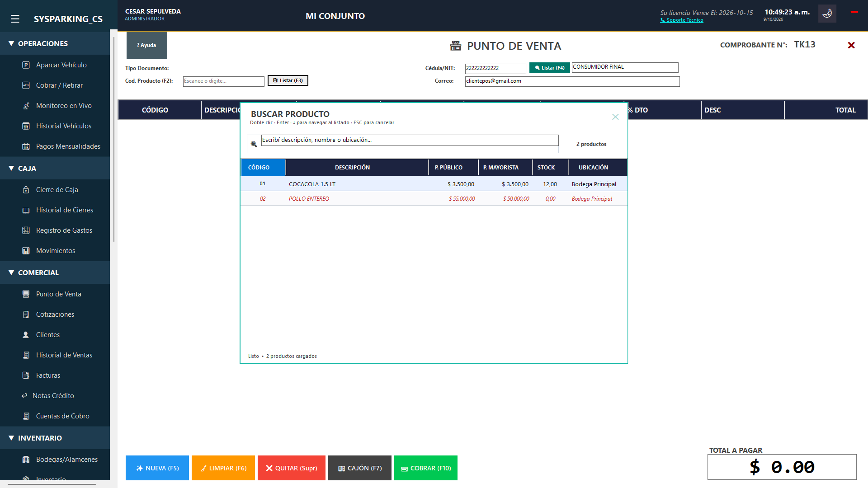868x488 pixels.
Task: Click the Cierre de Caja lock icon
Action: click(26, 190)
